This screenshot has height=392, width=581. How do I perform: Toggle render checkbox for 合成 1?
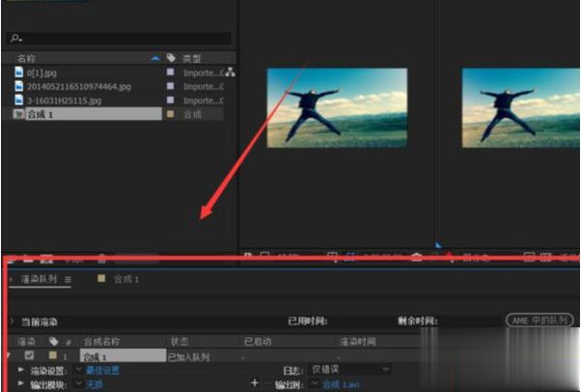[29, 355]
